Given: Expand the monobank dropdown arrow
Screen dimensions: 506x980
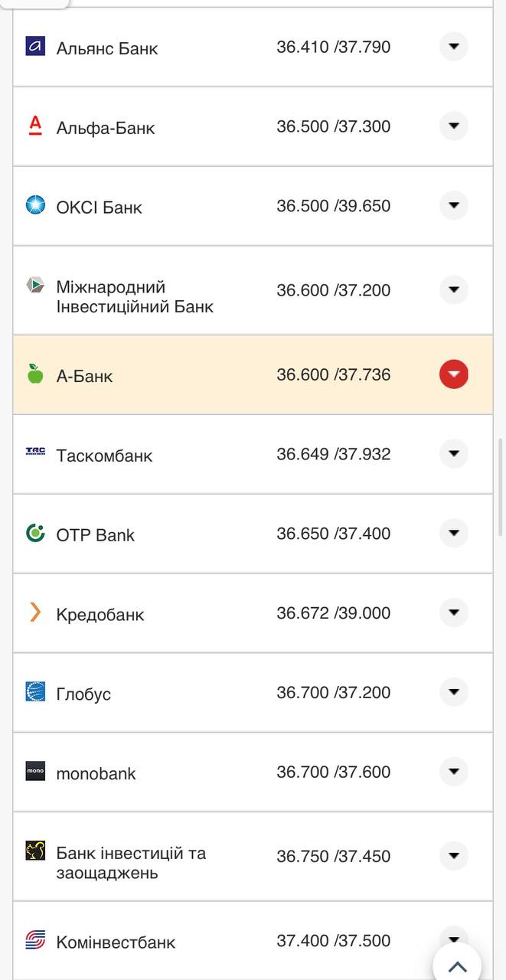Looking at the screenshot, I should [x=453, y=772].
